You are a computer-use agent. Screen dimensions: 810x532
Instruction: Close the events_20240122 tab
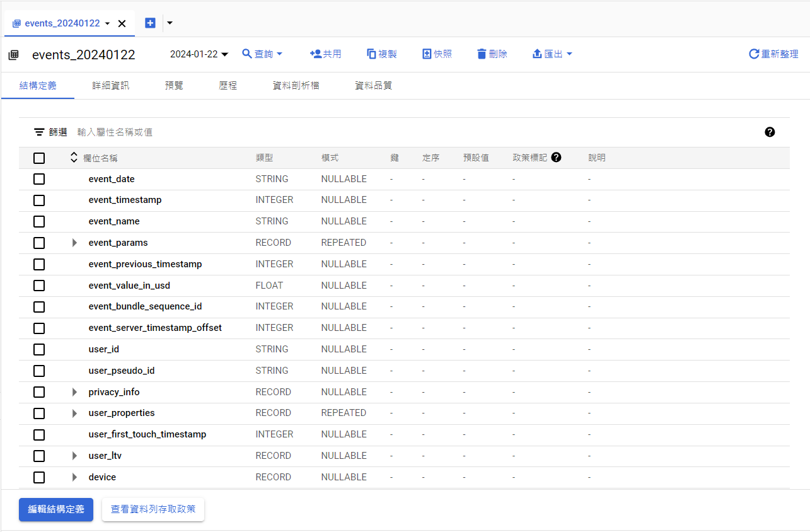click(122, 23)
